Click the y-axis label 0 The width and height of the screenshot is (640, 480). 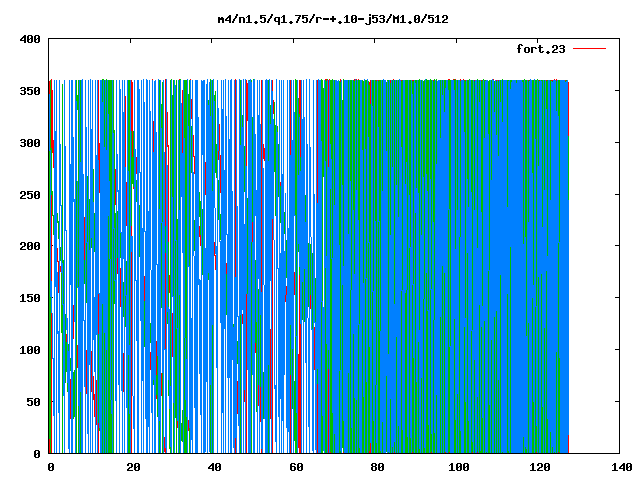coord(37,454)
